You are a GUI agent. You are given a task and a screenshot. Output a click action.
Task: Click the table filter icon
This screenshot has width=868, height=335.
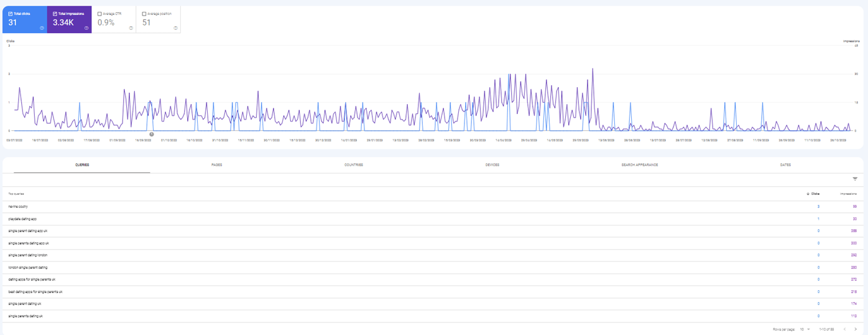coord(854,179)
